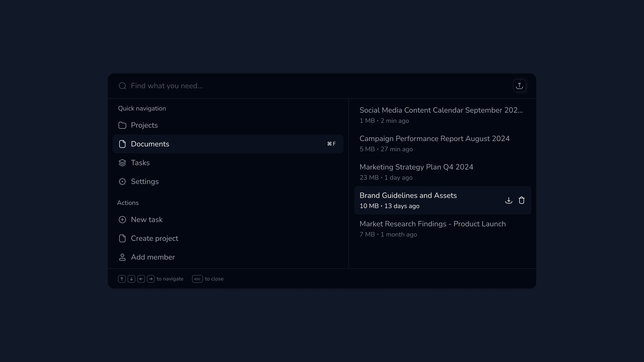The image size is (644, 362).
Task: Open Campaign Performance Report August 2024
Action: [434, 143]
